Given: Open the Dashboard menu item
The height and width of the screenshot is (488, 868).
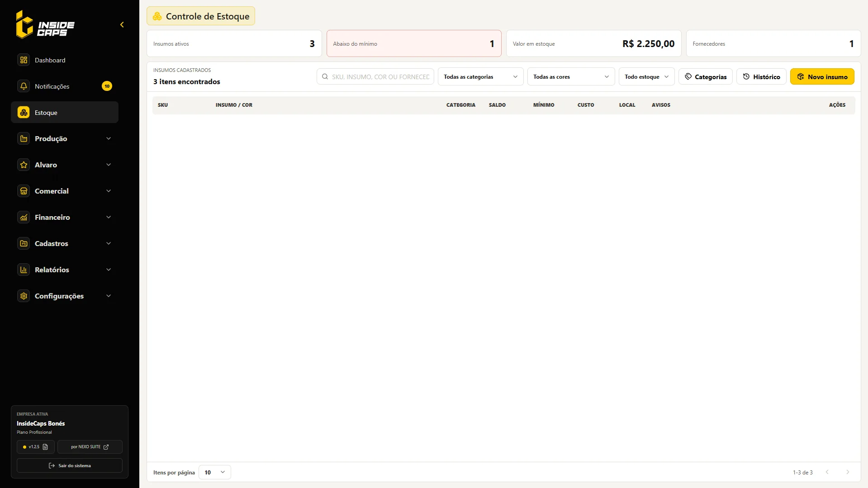Looking at the screenshot, I should (65, 60).
